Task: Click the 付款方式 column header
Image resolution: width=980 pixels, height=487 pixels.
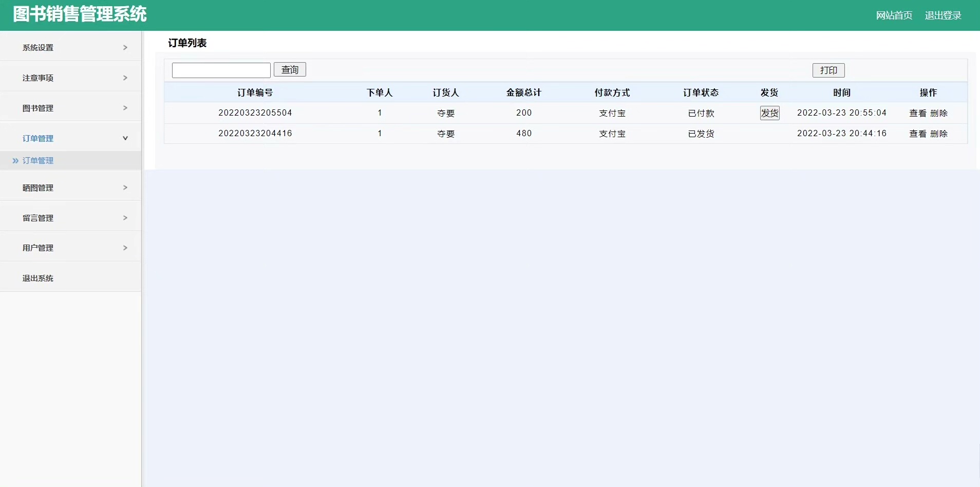Action: (612, 92)
